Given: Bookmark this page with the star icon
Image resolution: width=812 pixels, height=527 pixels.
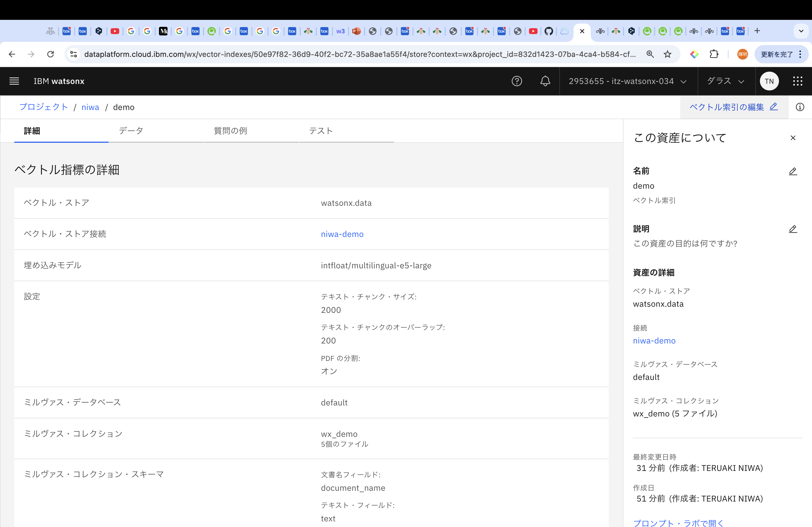Looking at the screenshot, I should [x=667, y=54].
